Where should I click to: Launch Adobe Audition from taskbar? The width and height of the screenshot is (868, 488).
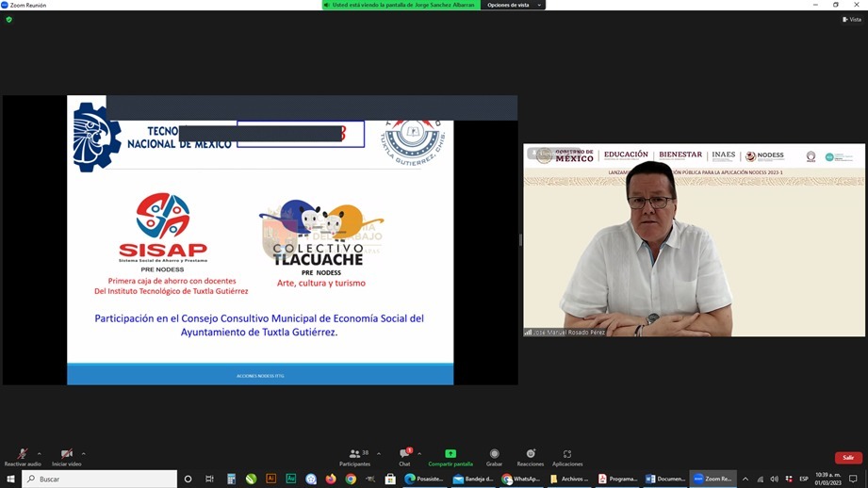coord(290,479)
